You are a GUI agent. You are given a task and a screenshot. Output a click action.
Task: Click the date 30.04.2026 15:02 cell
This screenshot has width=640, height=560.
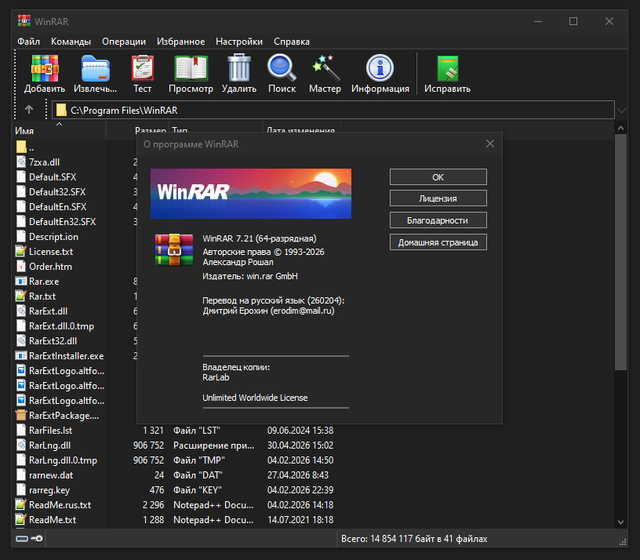pyautogui.click(x=300, y=445)
